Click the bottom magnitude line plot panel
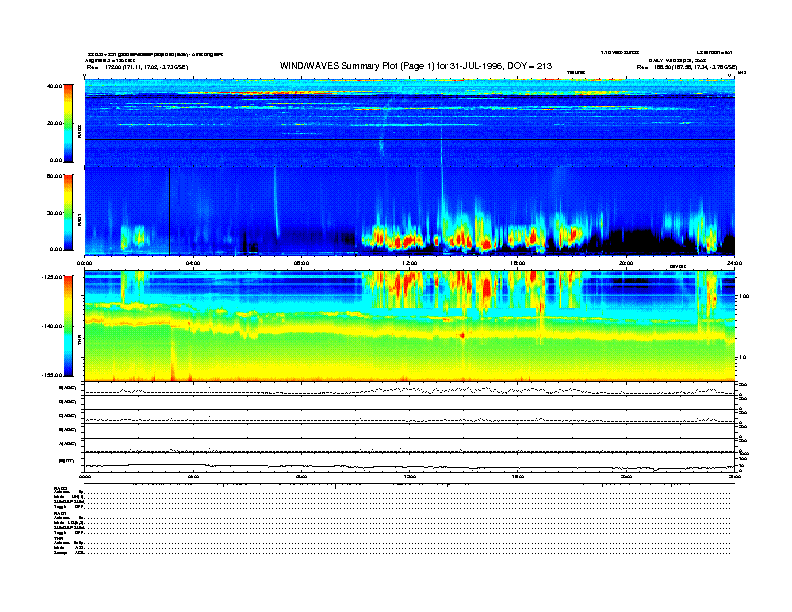 pyautogui.click(x=410, y=463)
